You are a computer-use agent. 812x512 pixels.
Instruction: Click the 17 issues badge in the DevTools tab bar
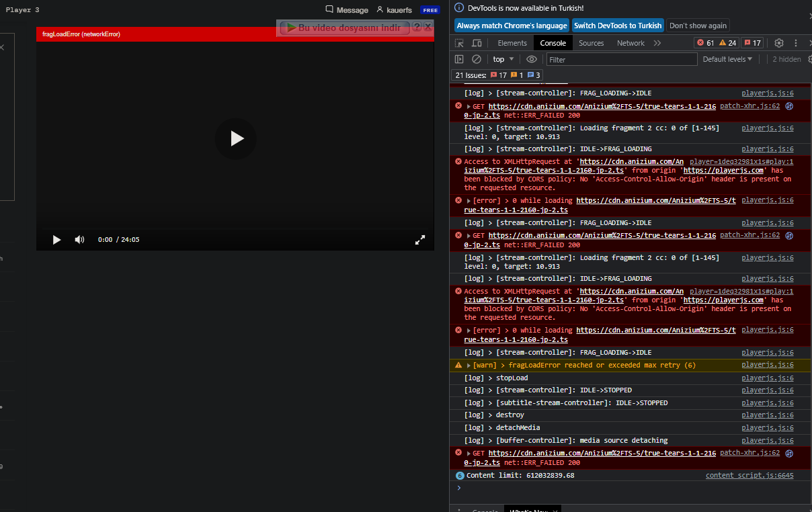(752, 43)
